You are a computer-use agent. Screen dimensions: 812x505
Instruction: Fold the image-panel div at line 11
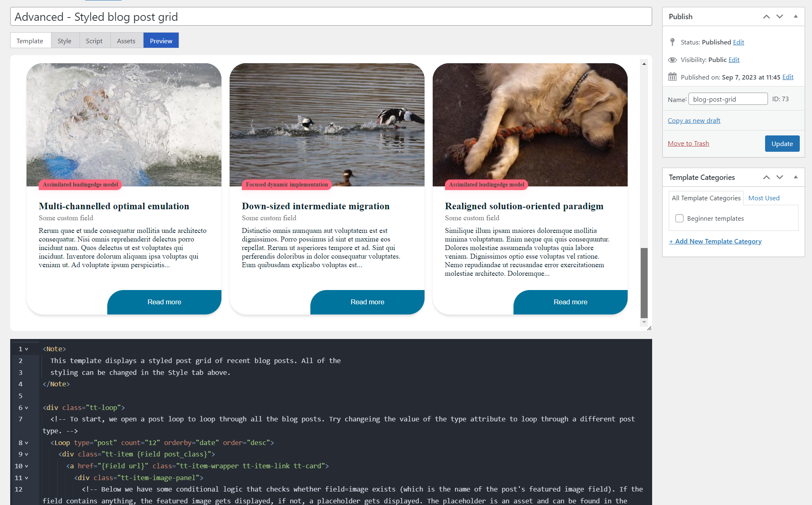[x=27, y=478]
